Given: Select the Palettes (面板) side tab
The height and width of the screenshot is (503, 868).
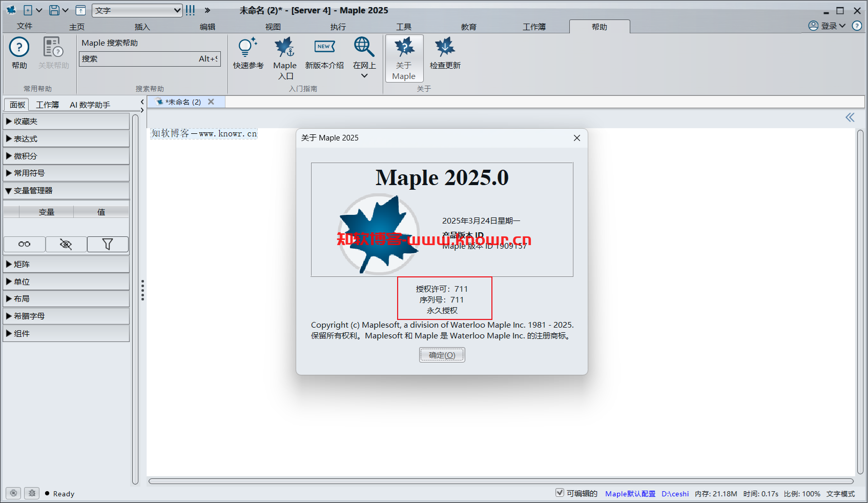Looking at the screenshot, I should point(17,105).
